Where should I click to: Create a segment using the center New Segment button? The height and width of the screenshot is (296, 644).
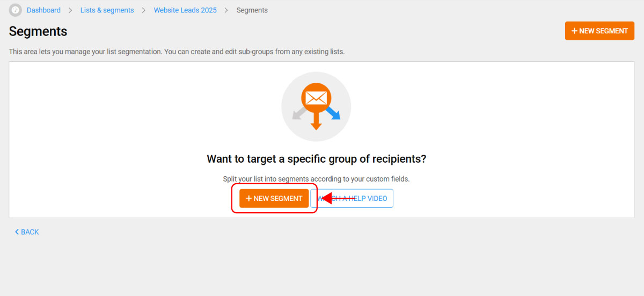[x=274, y=199]
